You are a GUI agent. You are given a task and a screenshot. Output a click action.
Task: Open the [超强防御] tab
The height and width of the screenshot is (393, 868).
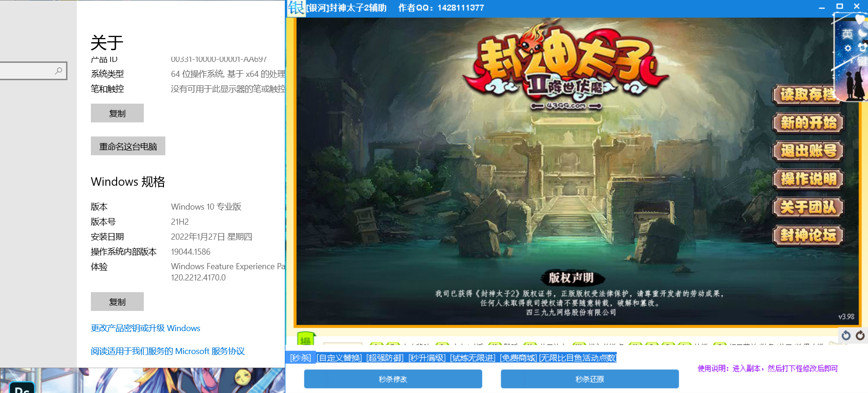[385, 358]
